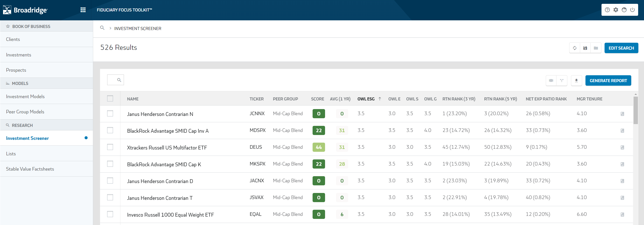Check the box for Janus Henderson Contrarian D
This screenshot has height=225, width=644.
click(x=110, y=181)
